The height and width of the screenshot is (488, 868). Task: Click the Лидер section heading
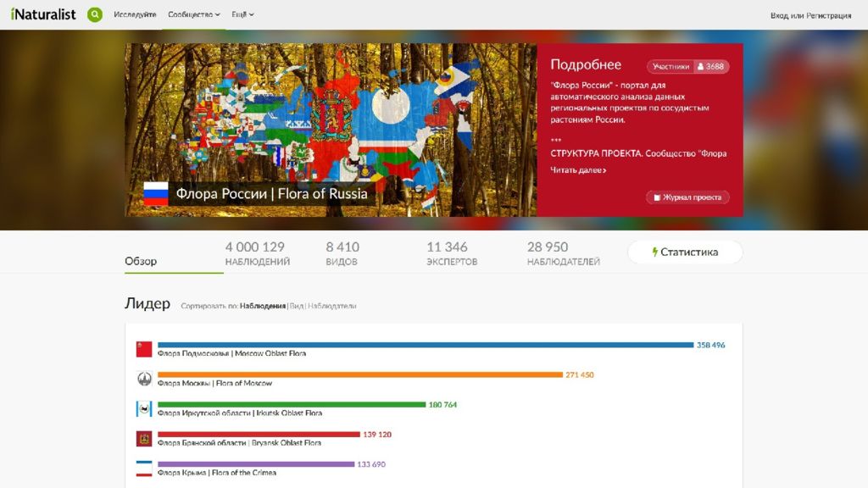point(147,304)
